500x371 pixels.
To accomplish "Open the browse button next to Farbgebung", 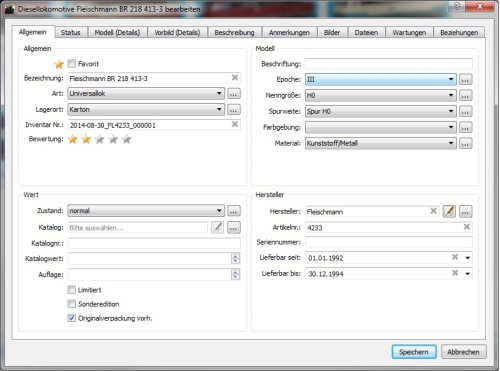I will (x=465, y=127).
